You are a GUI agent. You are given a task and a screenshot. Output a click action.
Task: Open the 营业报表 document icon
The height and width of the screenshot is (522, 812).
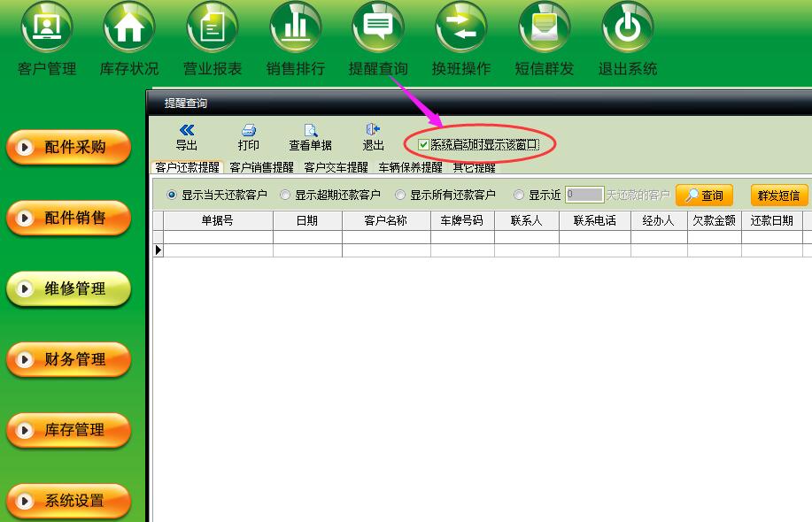tap(213, 27)
